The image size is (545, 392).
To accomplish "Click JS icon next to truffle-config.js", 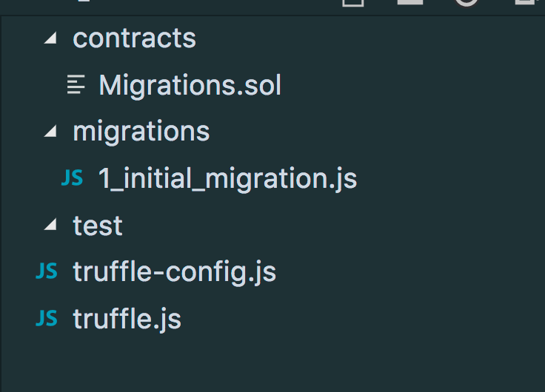I will coord(46,272).
